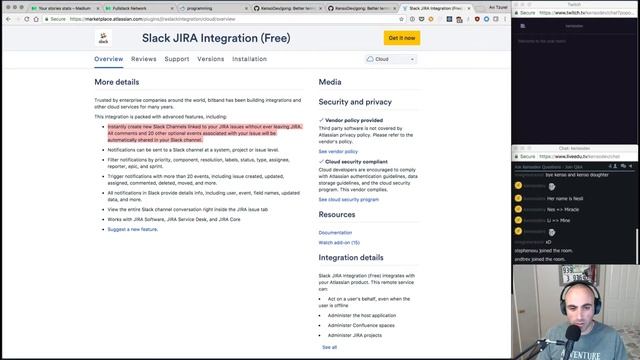The image size is (640, 360).
Task: Open the Versions tab
Action: click(211, 59)
